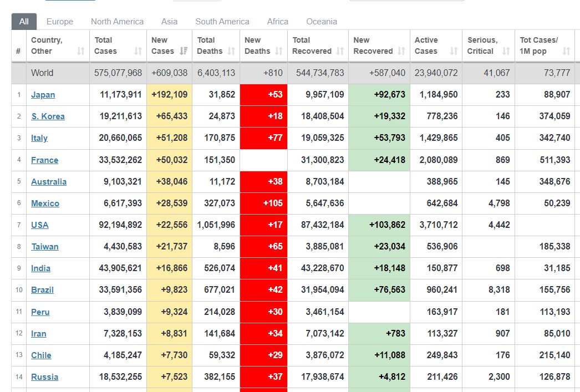Select Russia new cases +7,523 cell
Image resolution: width=580 pixels, height=392 pixels.
[x=170, y=377]
